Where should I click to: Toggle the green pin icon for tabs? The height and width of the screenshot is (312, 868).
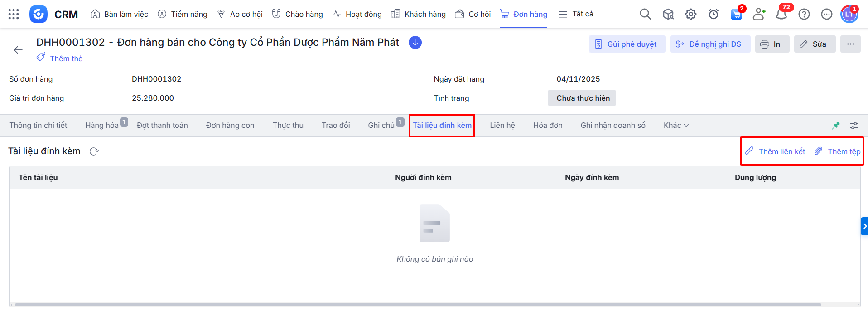pos(836,126)
